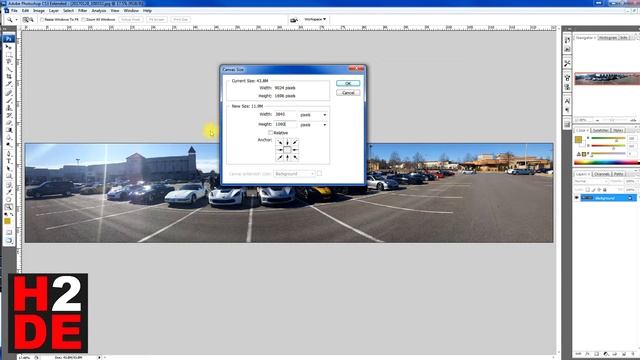Select the Horizontal Type tool

9,161
